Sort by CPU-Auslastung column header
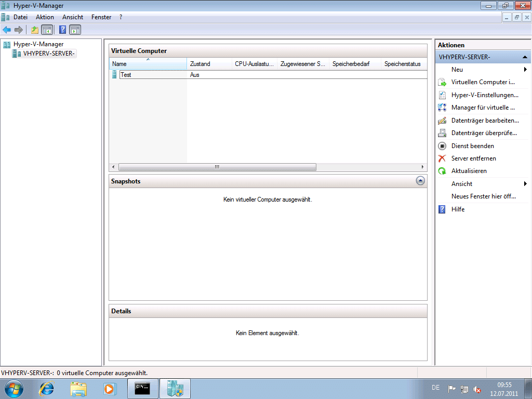This screenshot has height=399, width=532. pyautogui.click(x=255, y=64)
